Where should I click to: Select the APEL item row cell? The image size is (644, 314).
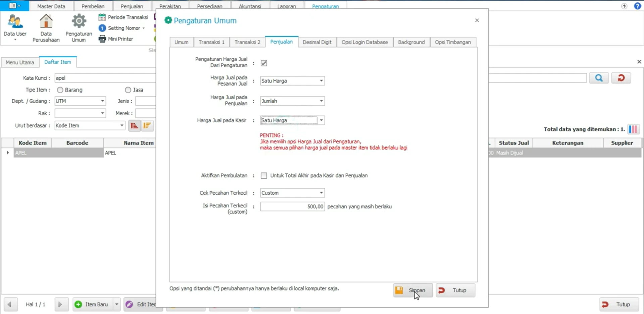pyautogui.click(x=33, y=153)
